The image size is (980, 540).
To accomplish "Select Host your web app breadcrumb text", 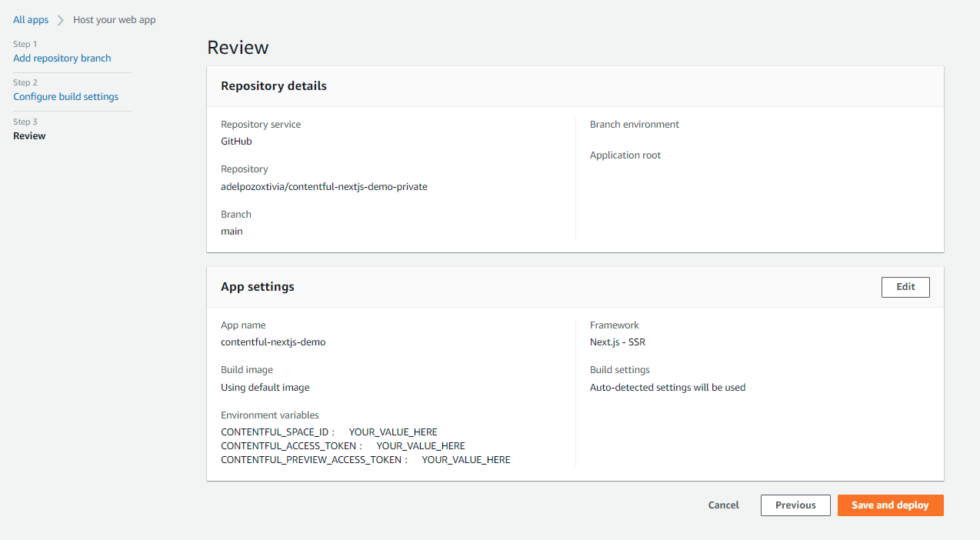I will pos(114,20).
